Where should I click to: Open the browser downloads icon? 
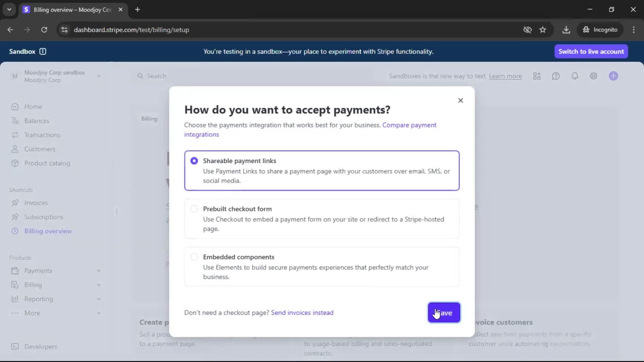click(x=566, y=30)
